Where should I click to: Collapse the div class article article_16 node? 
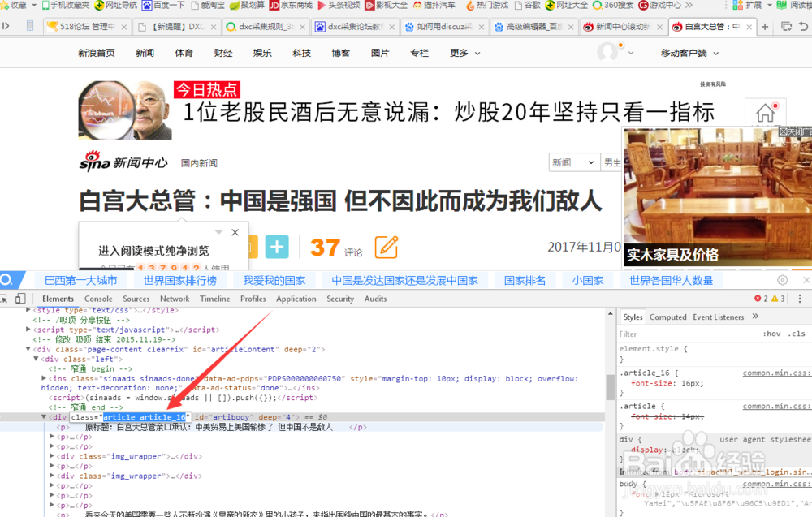click(x=44, y=416)
